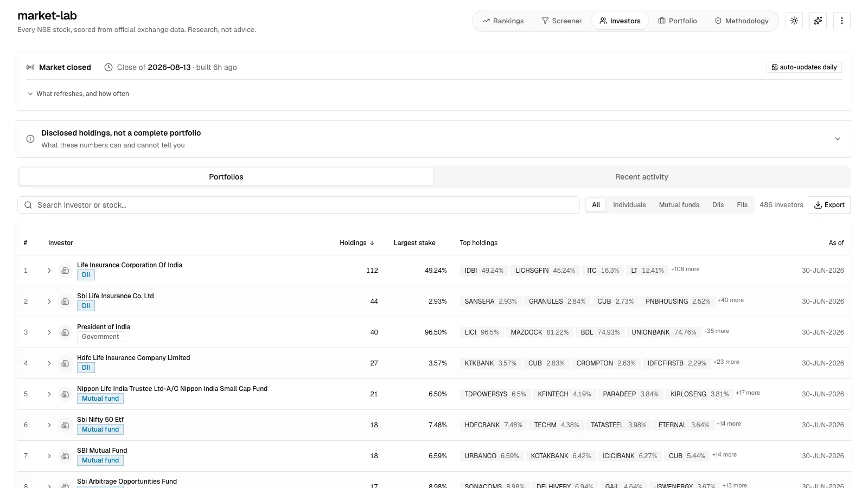Click the institution icon for Sbi Life Insurance
The height and width of the screenshot is (488, 868).
(65, 301)
